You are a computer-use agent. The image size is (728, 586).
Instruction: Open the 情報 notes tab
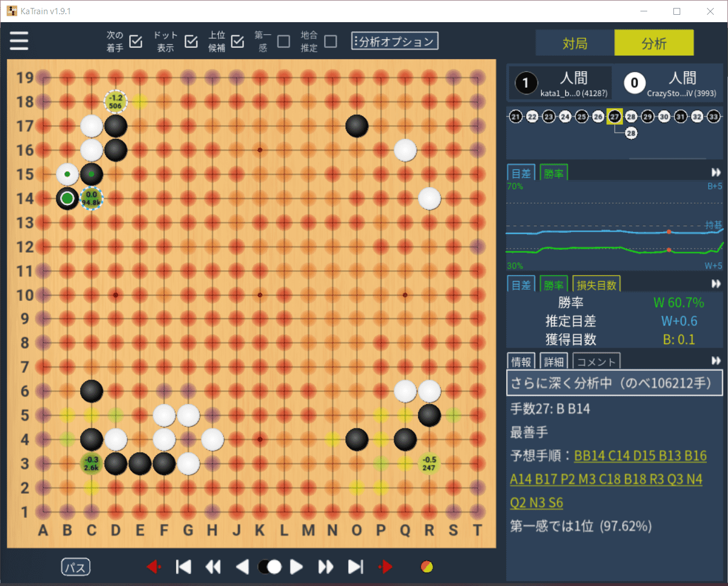pos(522,361)
